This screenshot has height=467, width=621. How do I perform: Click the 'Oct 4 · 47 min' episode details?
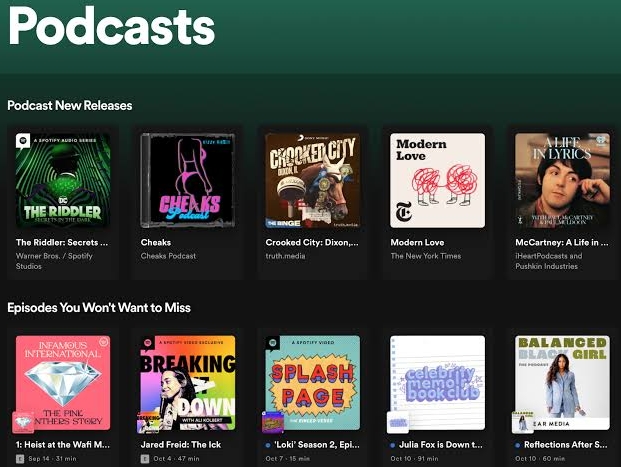pyautogui.click(x=177, y=459)
